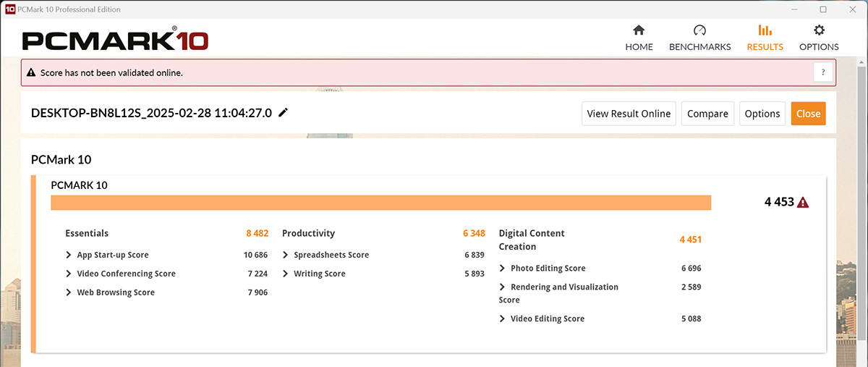Click the Writing value 5 893

(475, 274)
